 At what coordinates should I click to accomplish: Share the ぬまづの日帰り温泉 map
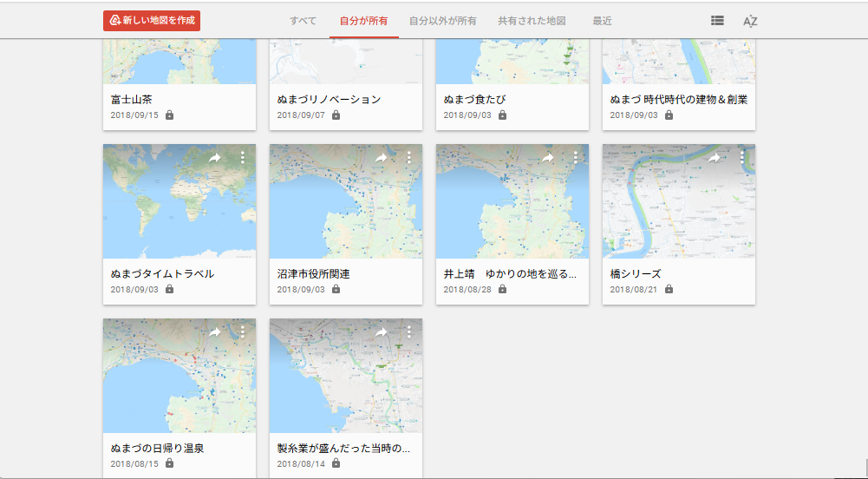215,332
